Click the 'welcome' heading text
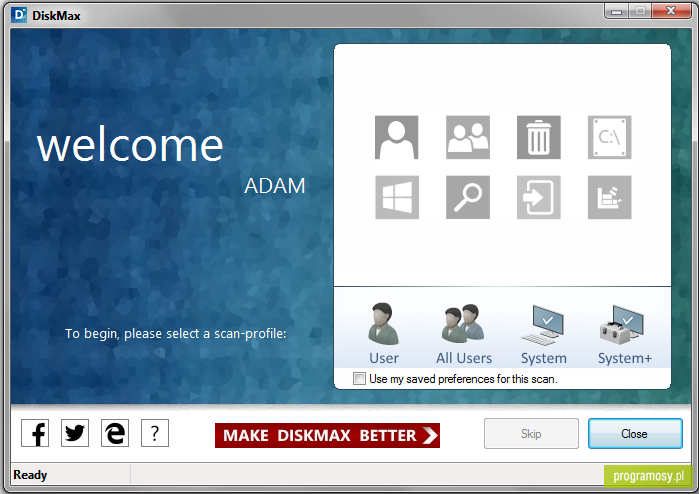The image size is (699, 494). 130,146
